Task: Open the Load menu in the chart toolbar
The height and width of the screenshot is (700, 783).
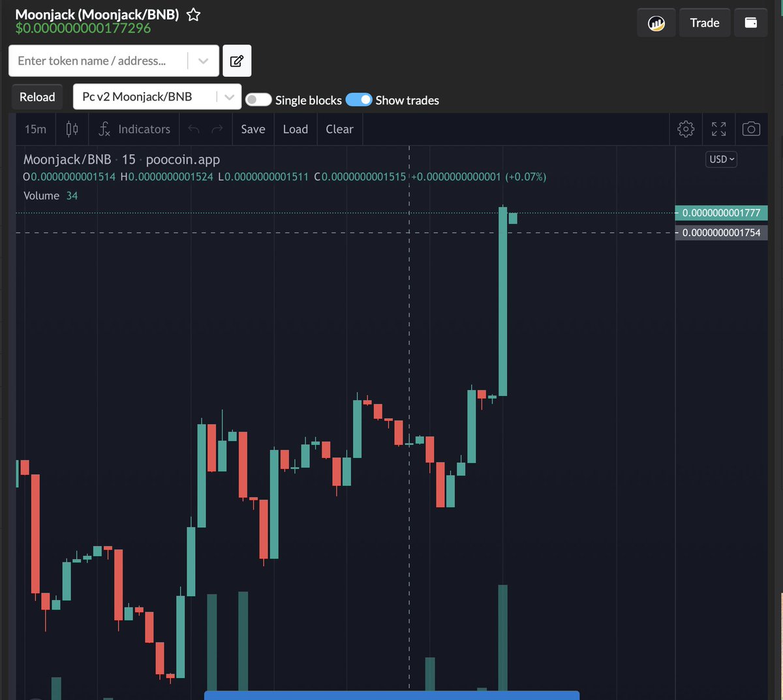Action: pyautogui.click(x=295, y=129)
